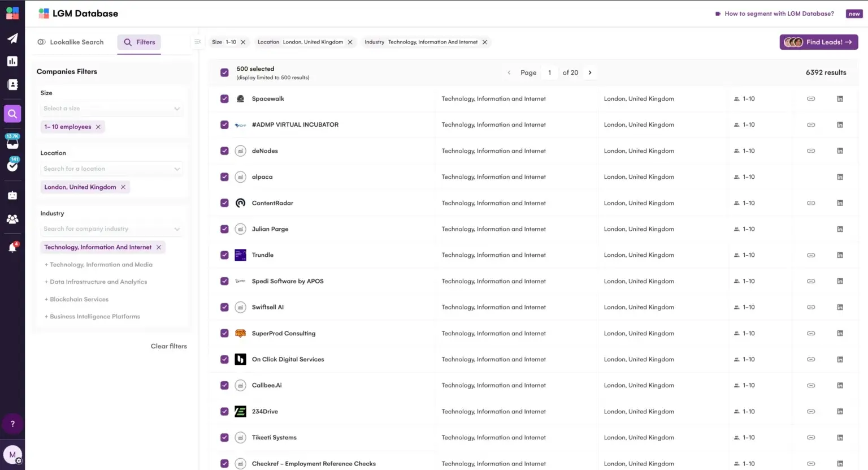Open the tasks checkmark icon with 141 badge
Image resolution: width=868 pixels, height=470 pixels.
pos(12,165)
